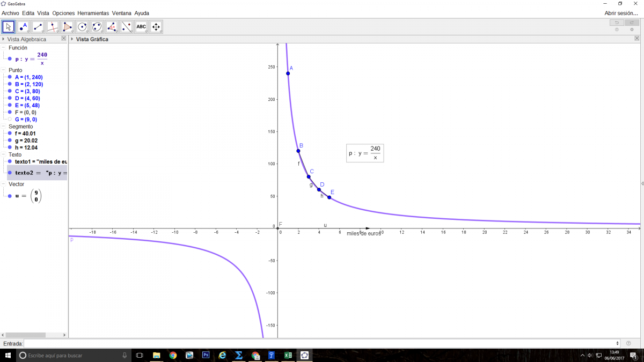Choose the Perpendicular Line tool
This screenshot has width=644, height=362.
(x=53, y=27)
